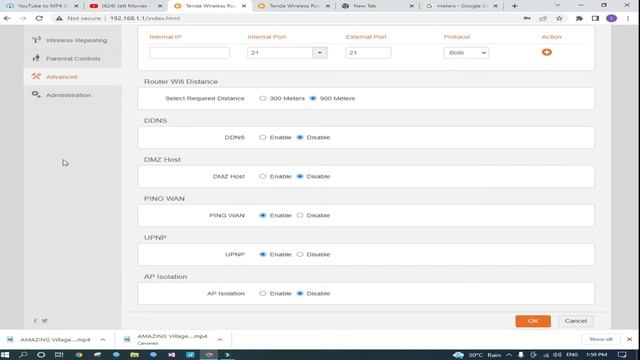640x360 pixels.
Task: Reload the router page
Action: point(39,18)
